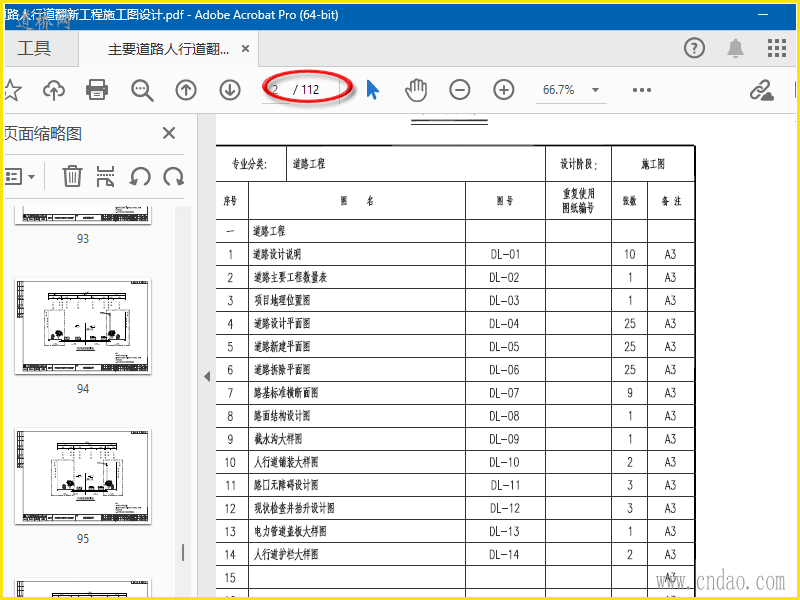The height and width of the screenshot is (600, 800).
Task: Click the DL-14 drawing number cell
Action: [504, 555]
